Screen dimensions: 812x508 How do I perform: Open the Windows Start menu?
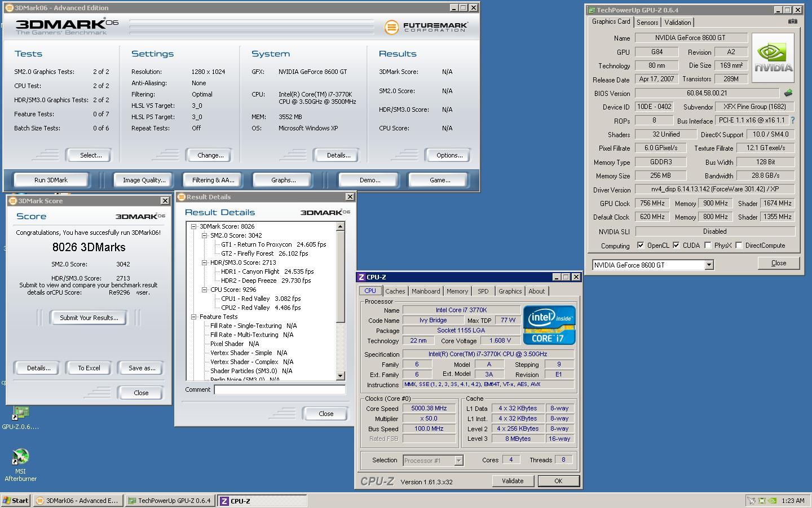coord(16,501)
